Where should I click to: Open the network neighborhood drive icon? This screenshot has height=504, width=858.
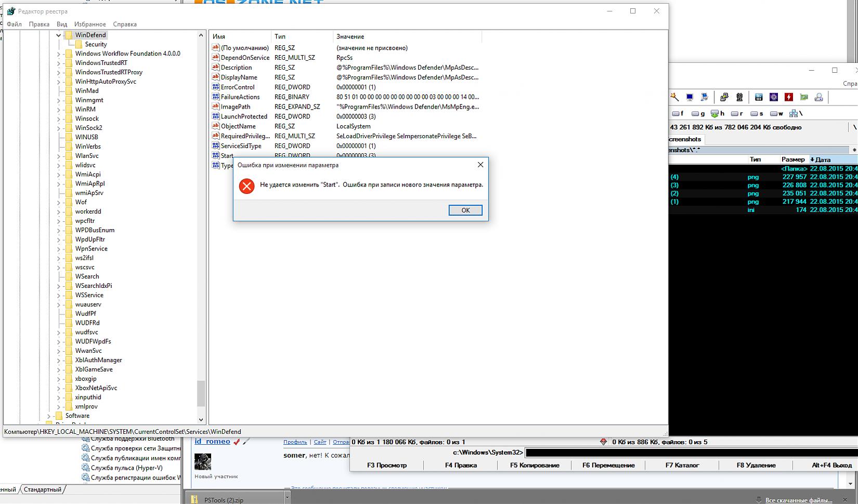[795, 113]
